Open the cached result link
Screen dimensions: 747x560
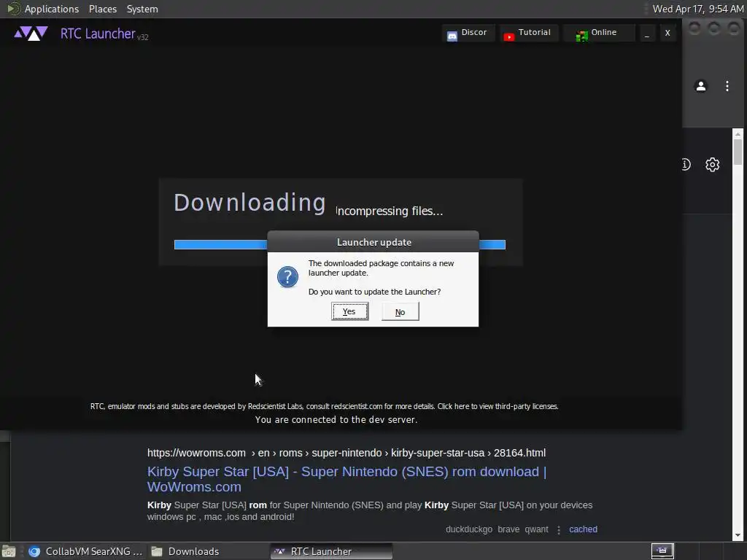coord(583,529)
